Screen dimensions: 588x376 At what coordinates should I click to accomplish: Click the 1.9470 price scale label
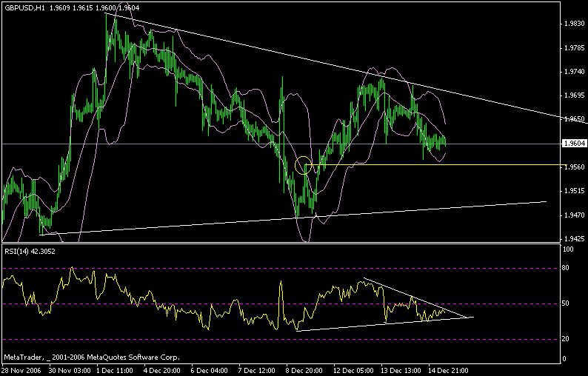click(x=575, y=215)
